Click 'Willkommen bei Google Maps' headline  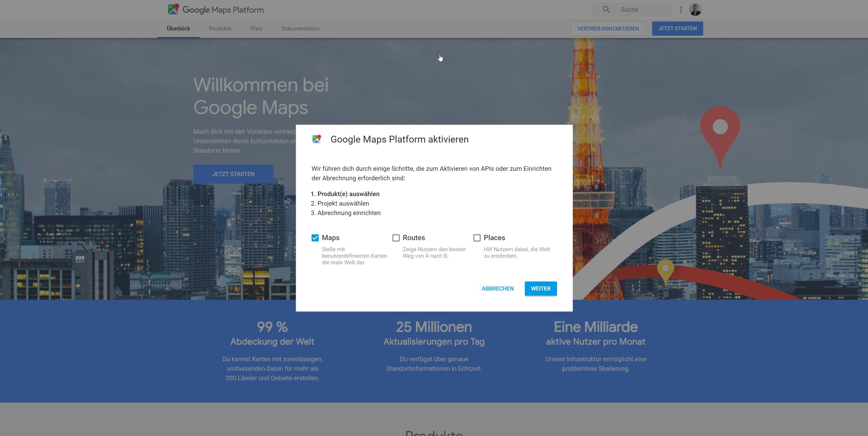pos(261,96)
